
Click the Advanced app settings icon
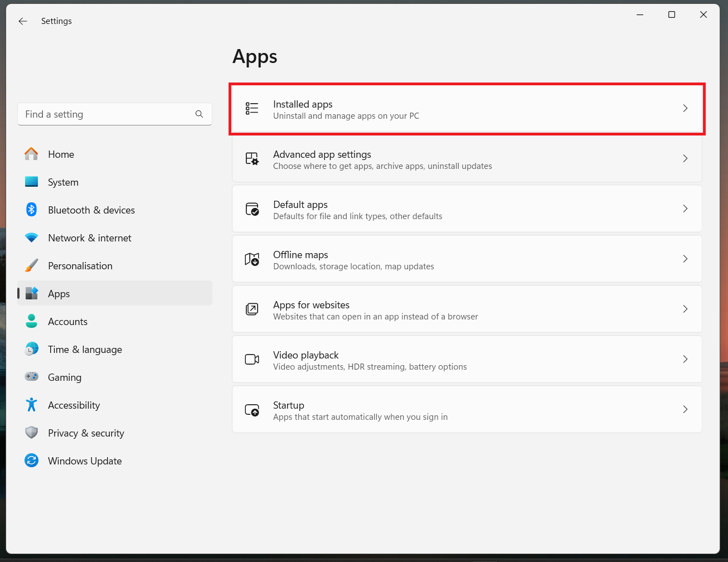252,159
